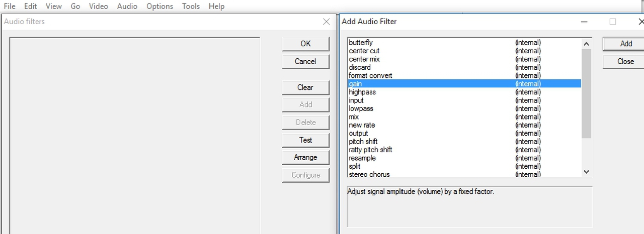Select the lowpass filter
Image resolution: width=644 pixels, height=234 pixels.
(361, 108)
